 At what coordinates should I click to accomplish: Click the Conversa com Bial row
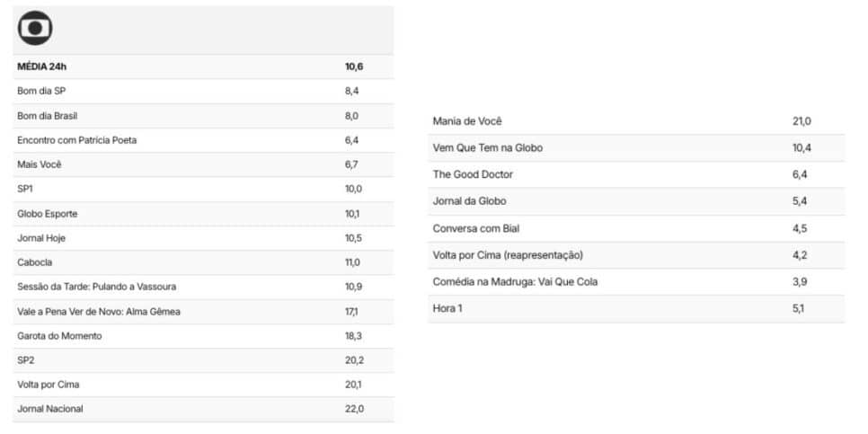[x=636, y=228]
